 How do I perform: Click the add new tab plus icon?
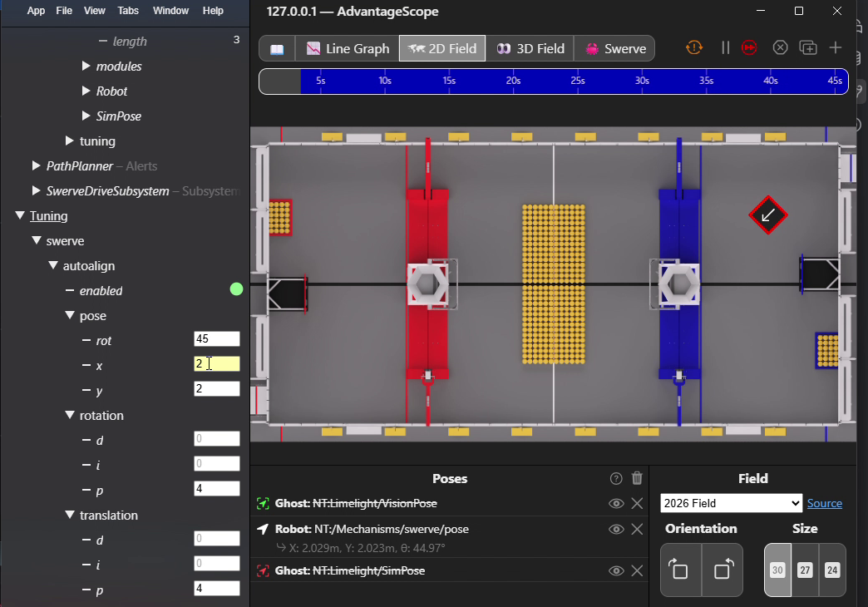point(836,48)
